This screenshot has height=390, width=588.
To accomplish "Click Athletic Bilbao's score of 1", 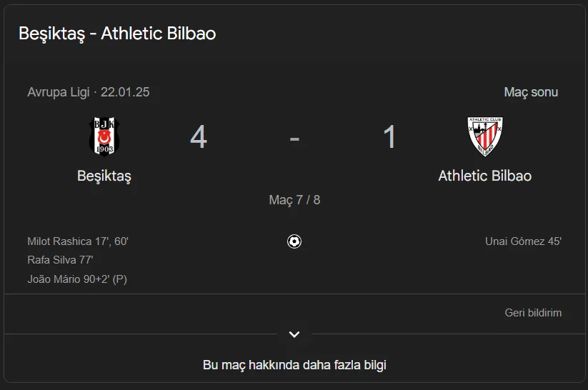I will (x=389, y=137).
